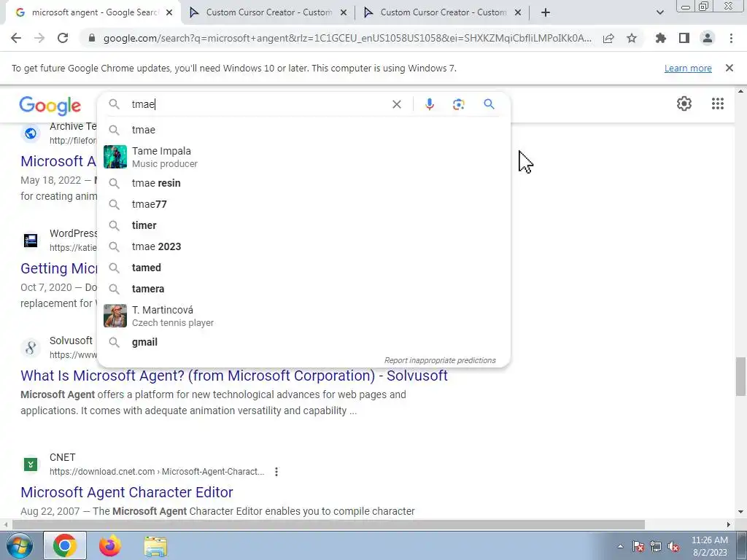Show hidden system tray icons
The image size is (747, 560).
(x=620, y=546)
